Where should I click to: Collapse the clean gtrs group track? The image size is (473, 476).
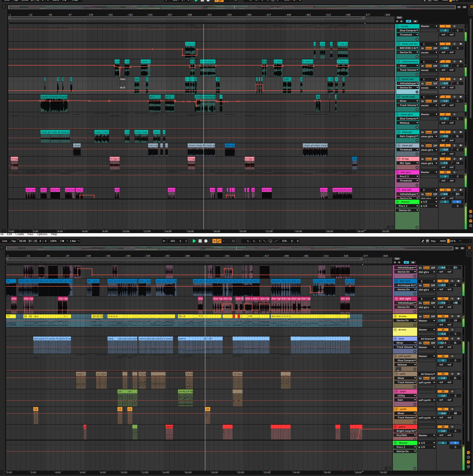click(x=398, y=114)
